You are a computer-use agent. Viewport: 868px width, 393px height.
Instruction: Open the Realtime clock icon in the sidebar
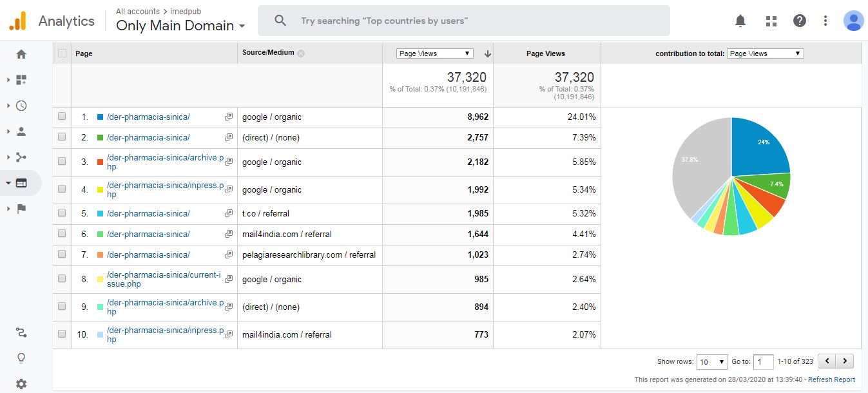[21, 106]
